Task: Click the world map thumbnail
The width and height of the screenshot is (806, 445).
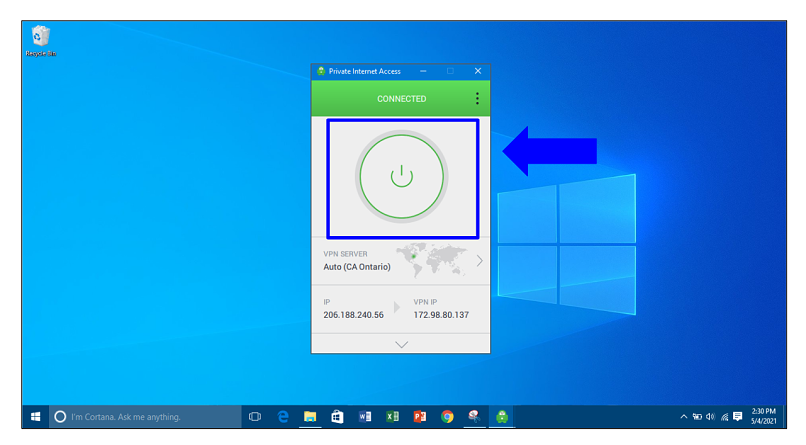Action: [431, 260]
